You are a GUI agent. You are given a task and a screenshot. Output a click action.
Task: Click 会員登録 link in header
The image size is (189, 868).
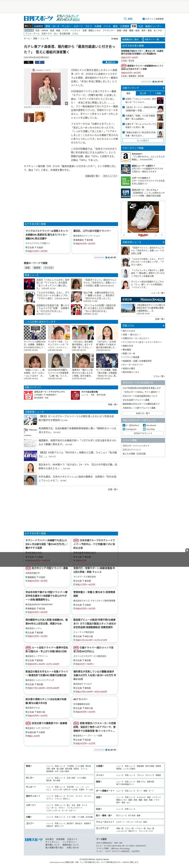click(x=159, y=19)
